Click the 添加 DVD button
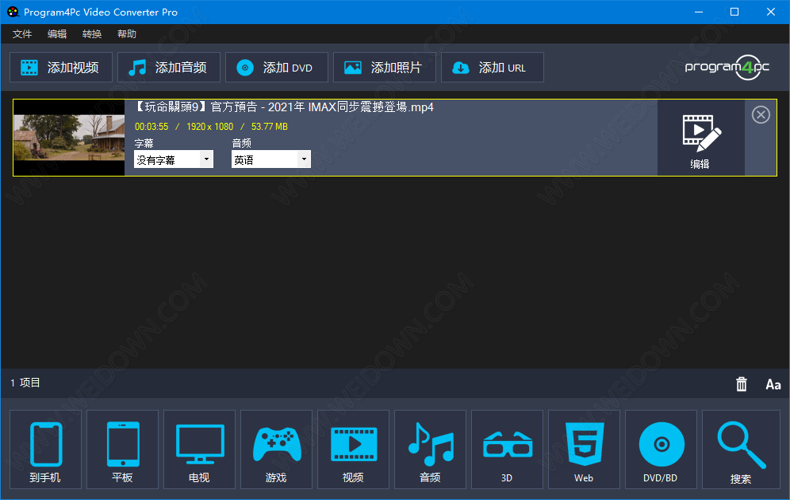Image resolution: width=790 pixels, height=500 pixels. tap(277, 68)
